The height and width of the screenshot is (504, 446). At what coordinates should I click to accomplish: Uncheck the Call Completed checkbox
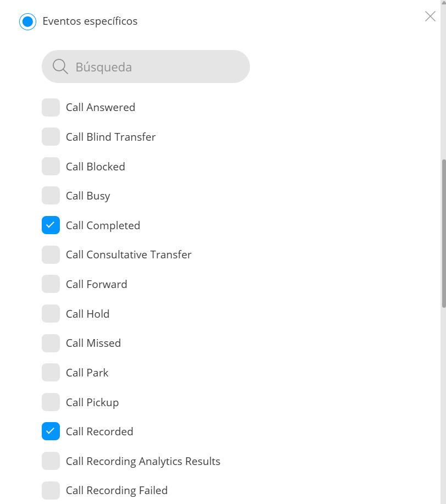(51, 225)
